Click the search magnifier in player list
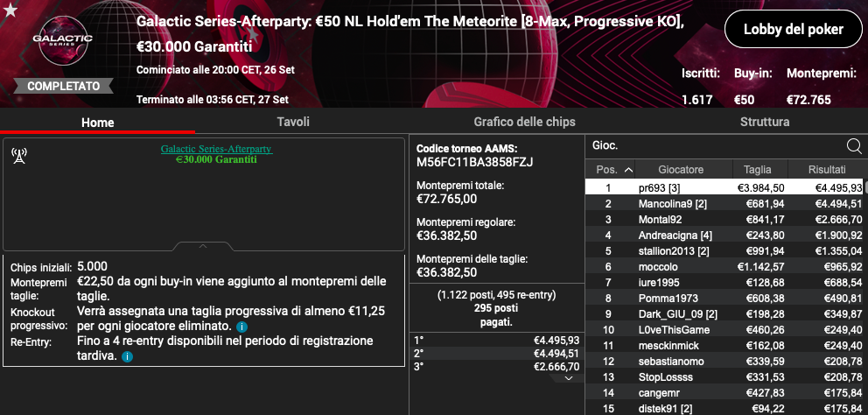Viewport: 868px width, 415px height. coord(854,145)
